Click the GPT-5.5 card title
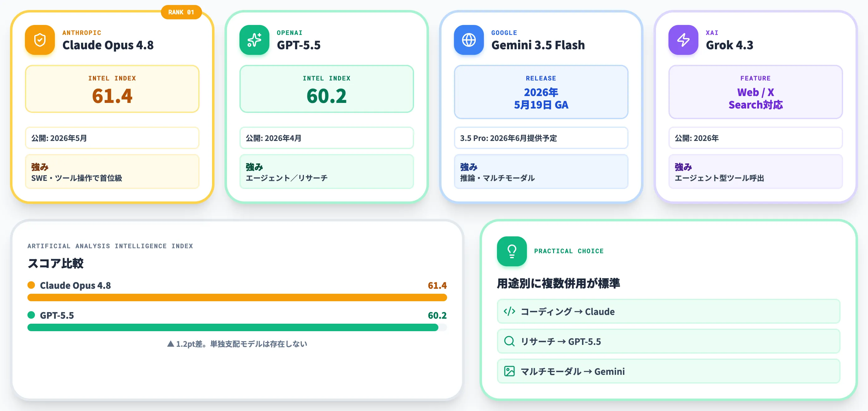The width and height of the screenshot is (868, 411). [299, 45]
